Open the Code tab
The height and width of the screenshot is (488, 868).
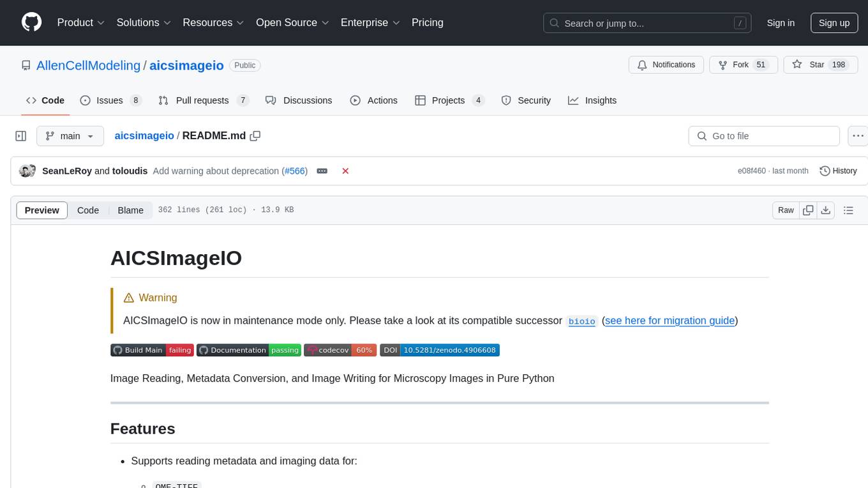45,100
